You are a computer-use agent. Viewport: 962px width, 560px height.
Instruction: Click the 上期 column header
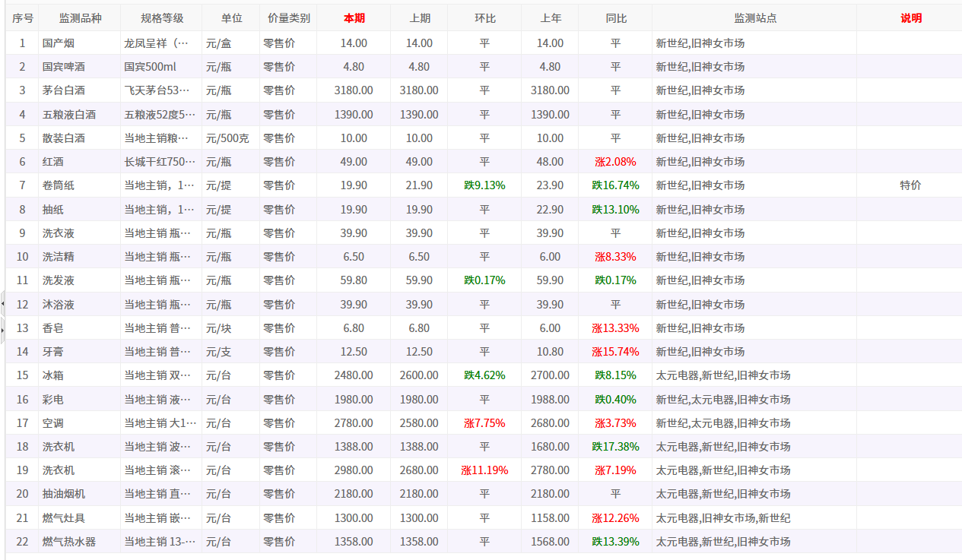pos(419,18)
